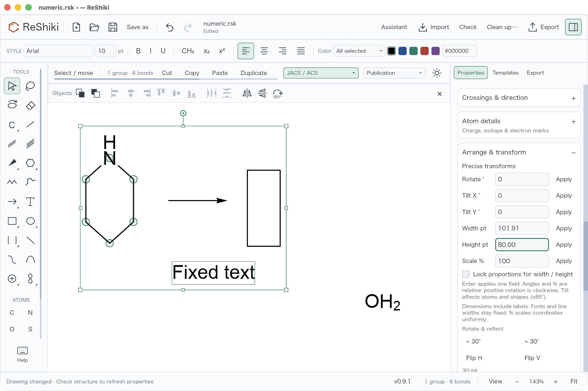Expand the Crossings & direction section
The image size is (588, 391).
coord(519,98)
